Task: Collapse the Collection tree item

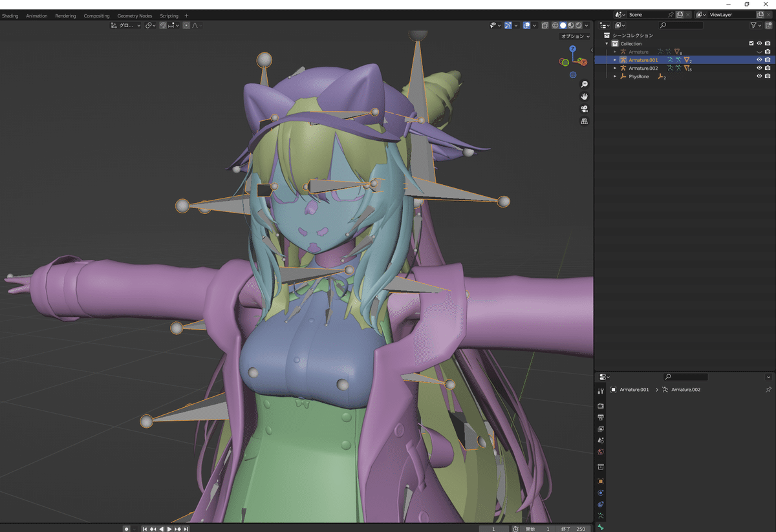Action: pyautogui.click(x=607, y=44)
